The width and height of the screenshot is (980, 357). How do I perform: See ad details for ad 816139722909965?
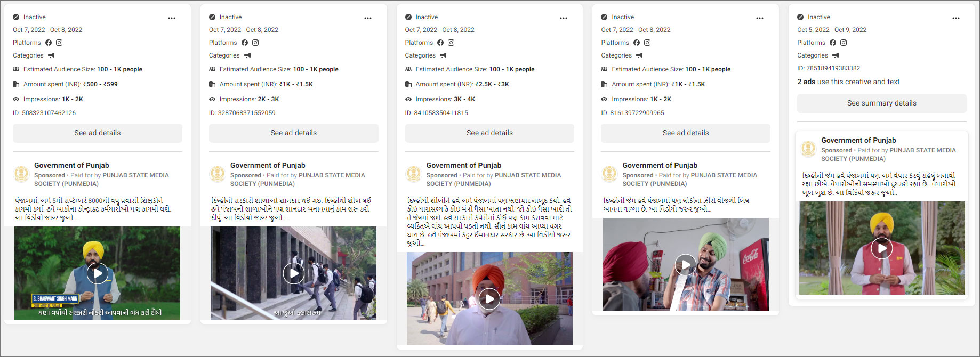click(685, 133)
